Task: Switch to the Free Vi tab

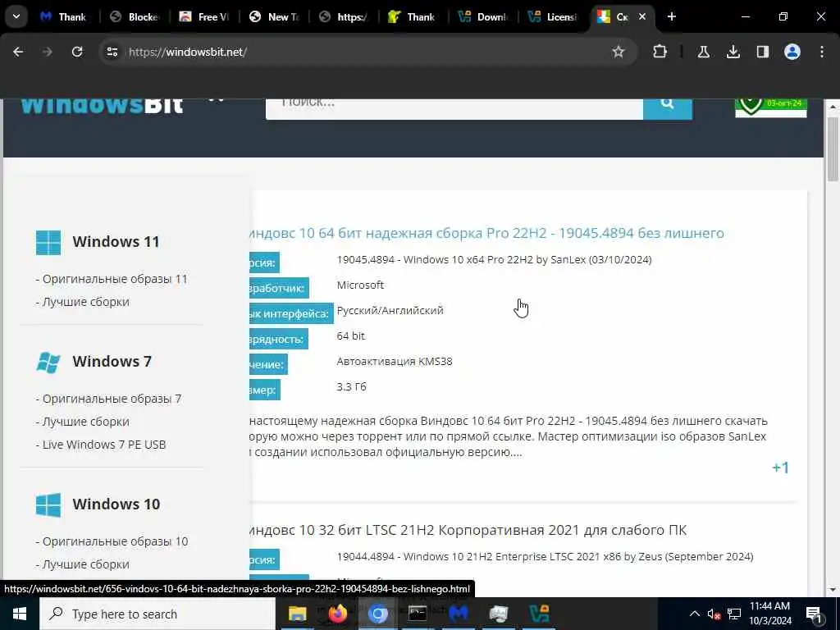Action: (x=204, y=16)
